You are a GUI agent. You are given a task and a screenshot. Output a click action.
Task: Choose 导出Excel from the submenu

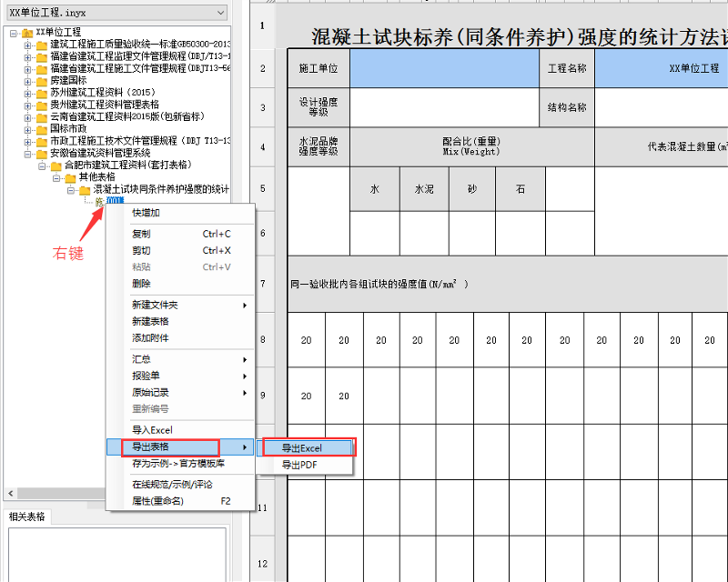(x=302, y=447)
